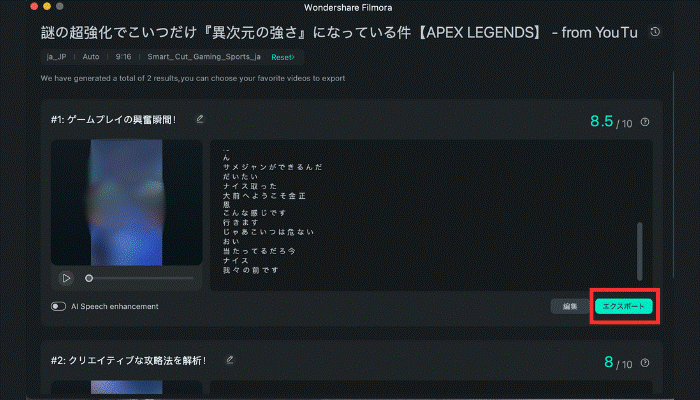700x400 pixels.
Task: Click the 9:16 aspect ratio setting
Action: 123,57
